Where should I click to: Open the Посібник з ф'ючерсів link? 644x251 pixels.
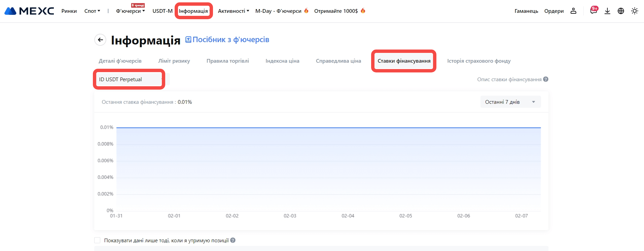click(x=227, y=40)
